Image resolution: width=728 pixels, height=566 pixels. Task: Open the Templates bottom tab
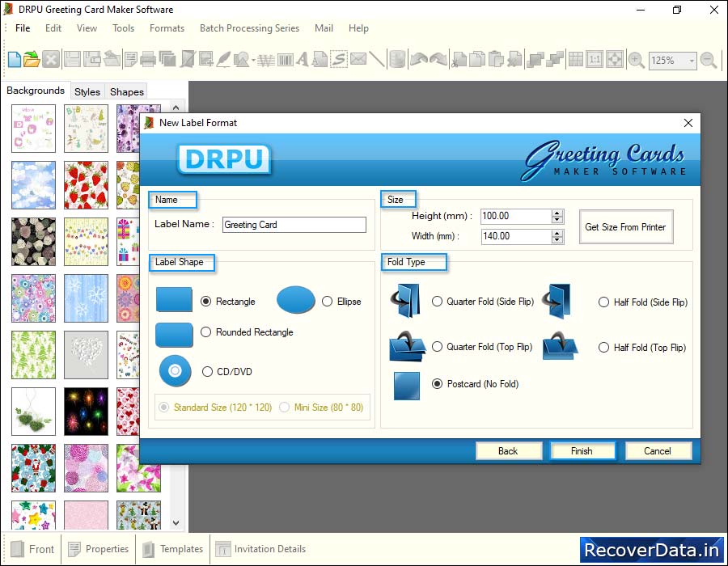point(173,549)
